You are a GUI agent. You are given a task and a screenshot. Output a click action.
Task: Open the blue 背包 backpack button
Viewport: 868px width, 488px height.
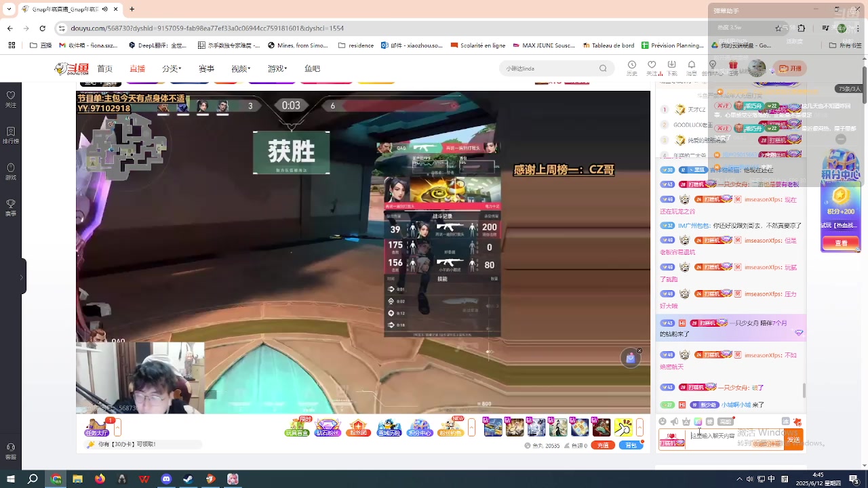[631, 445]
